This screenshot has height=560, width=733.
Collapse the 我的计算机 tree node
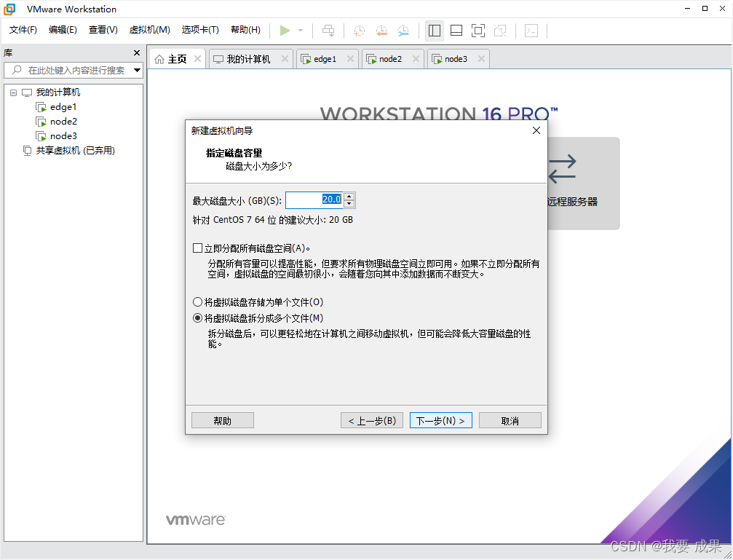click(x=12, y=92)
